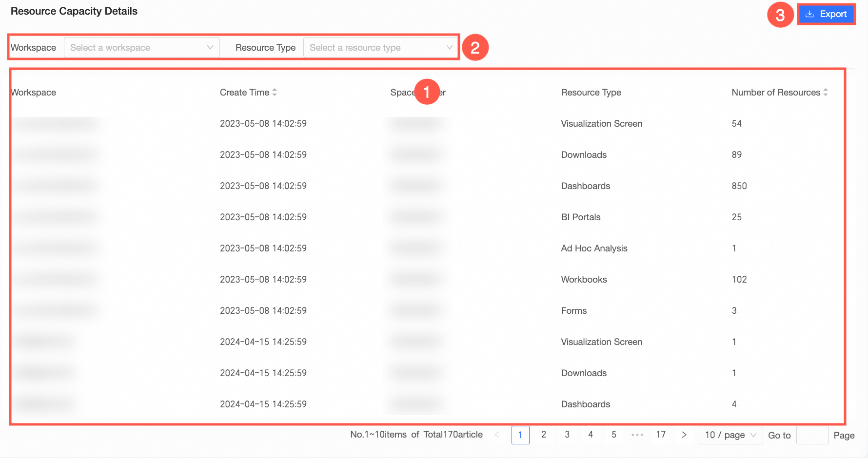The image size is (868, 458).
Task: Open the Resource Type select dropdown
Action: [381, 48]
